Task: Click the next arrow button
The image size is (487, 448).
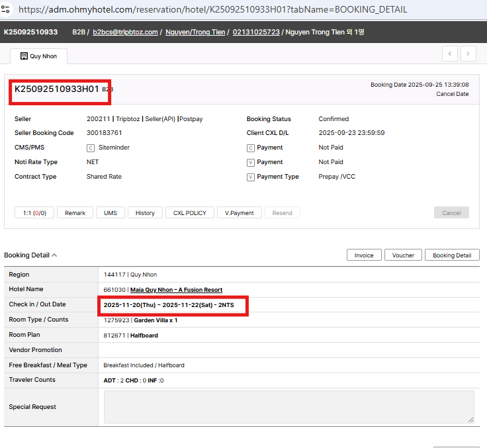Action: (468, 54)
